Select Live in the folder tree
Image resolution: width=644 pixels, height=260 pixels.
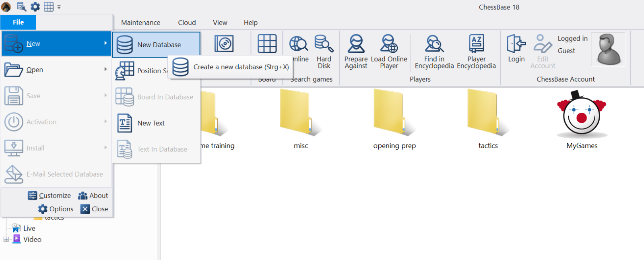click(x=29, y=228)
